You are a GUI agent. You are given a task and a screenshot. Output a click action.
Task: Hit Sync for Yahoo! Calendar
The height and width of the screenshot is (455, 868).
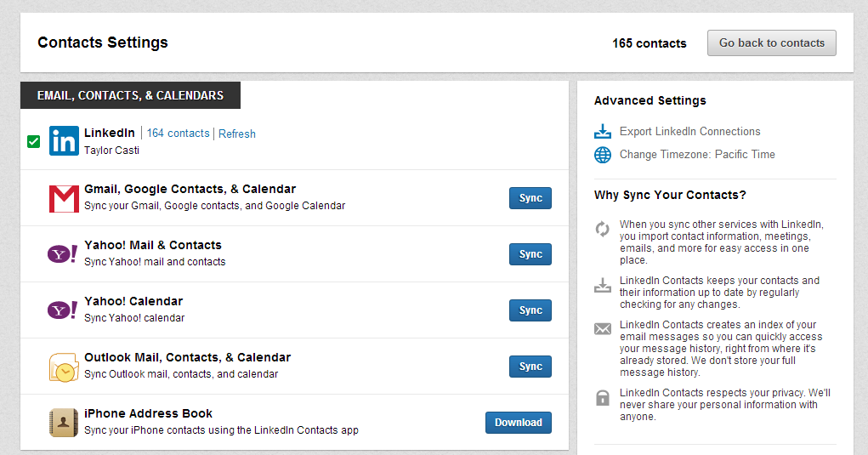point(530,310)
